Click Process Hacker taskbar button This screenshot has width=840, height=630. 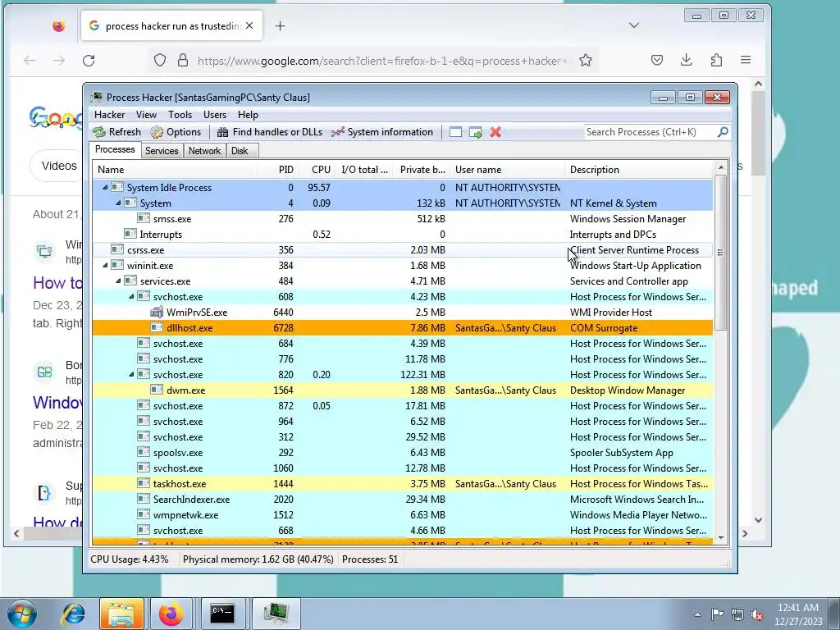pyautogui.click(x=276, y=614)
